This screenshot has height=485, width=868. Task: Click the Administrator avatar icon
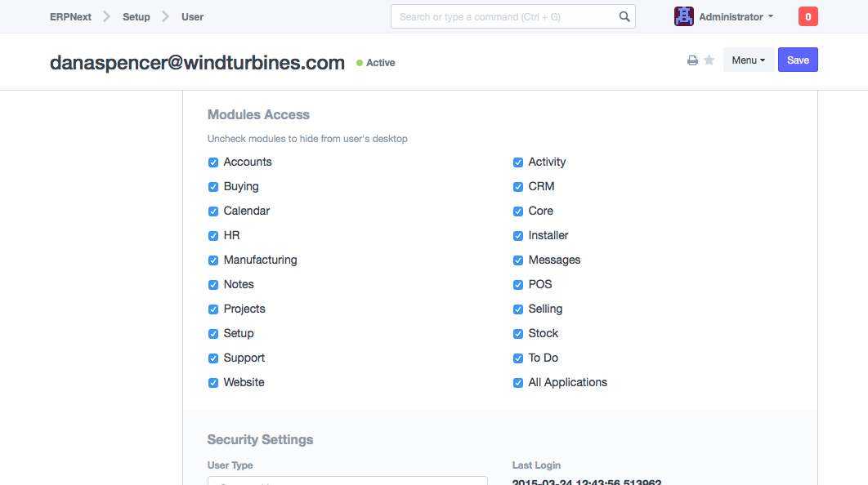[x=684, y=16]
